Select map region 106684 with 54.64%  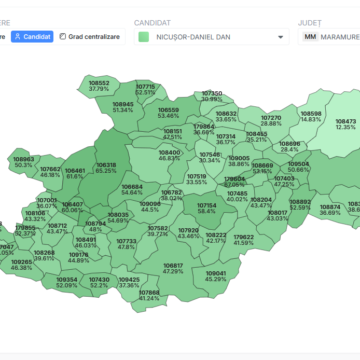pyautogui.click(x=132, y=190)
